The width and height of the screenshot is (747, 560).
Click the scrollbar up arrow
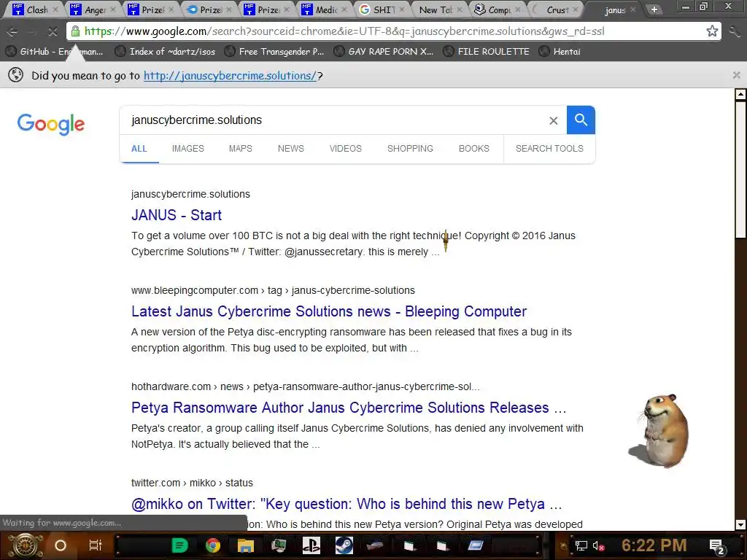740,94
